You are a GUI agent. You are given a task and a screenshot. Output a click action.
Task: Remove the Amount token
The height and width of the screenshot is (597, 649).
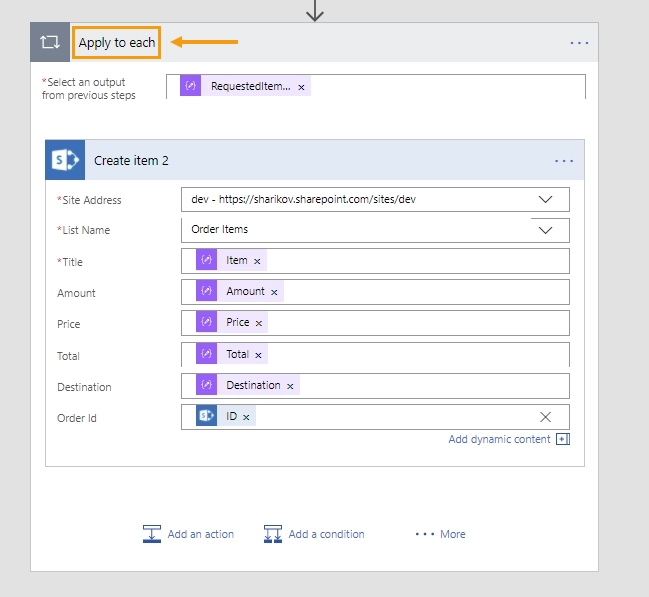click(x=274, y=292)
